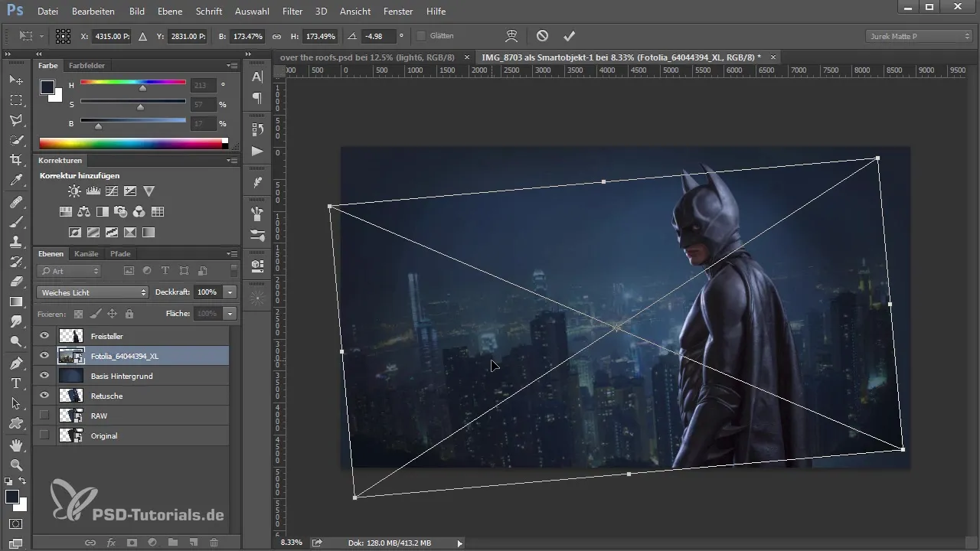The width and height of the screenshot is (980, 551).
Task: Add a Brightness/Contrast adjustment
Action: tap(74, 191)
